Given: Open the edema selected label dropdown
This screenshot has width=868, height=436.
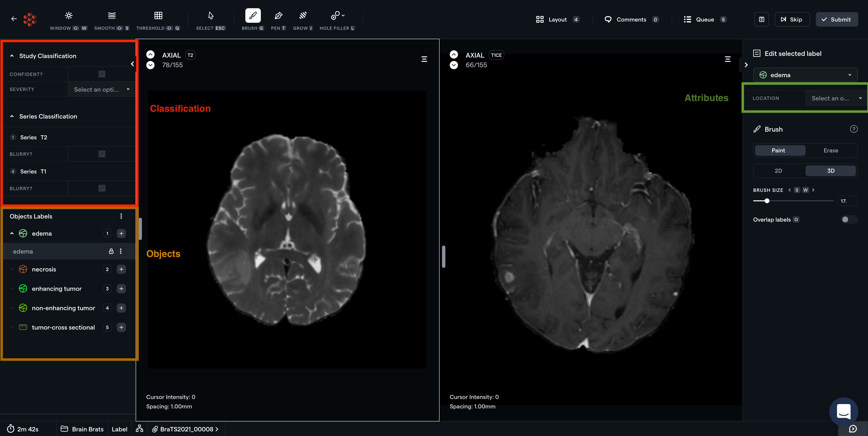Looking at the screenshot, I should [x=805, y=75].
